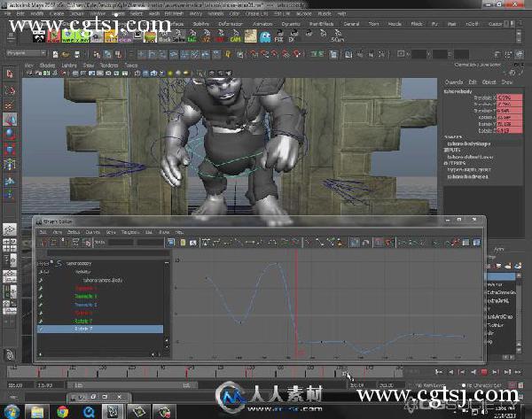Click the panda shelf icon
This screenshot has height=419, width=532.
click(39, 36)
